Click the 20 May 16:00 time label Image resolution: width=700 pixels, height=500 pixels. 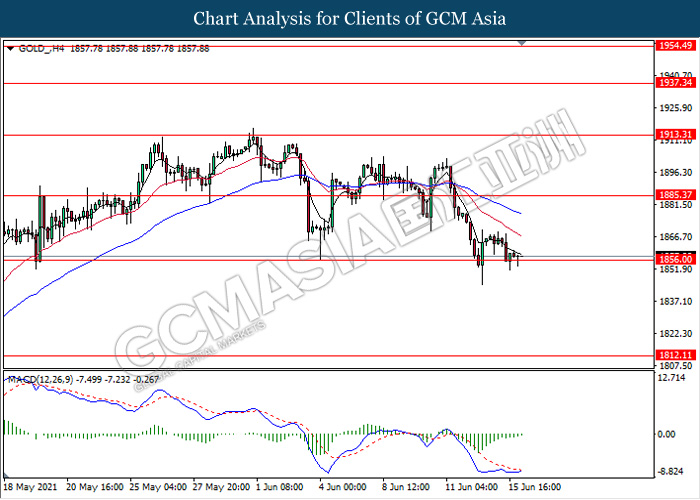pos(95,487)
